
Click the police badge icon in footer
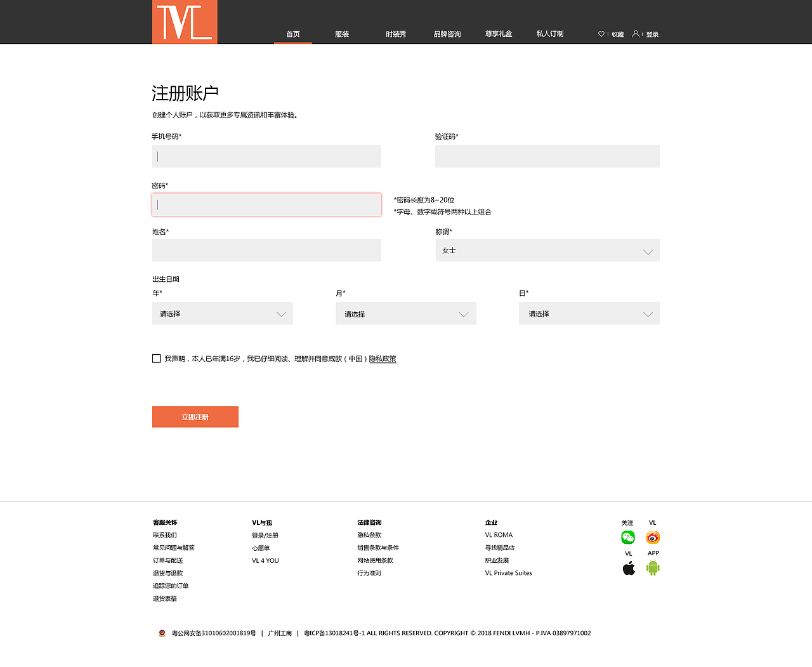point(162,633)
